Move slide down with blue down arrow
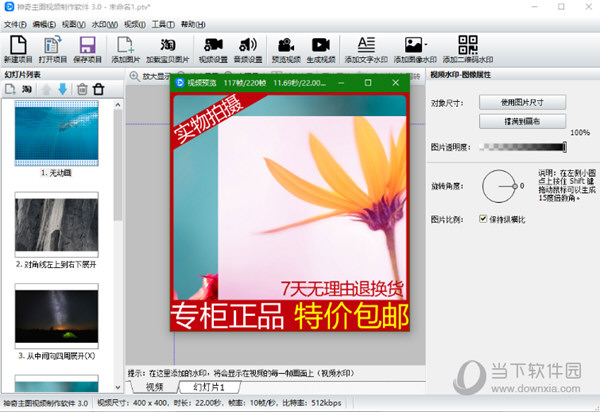 pyautogui.click(x=63, y=90)
